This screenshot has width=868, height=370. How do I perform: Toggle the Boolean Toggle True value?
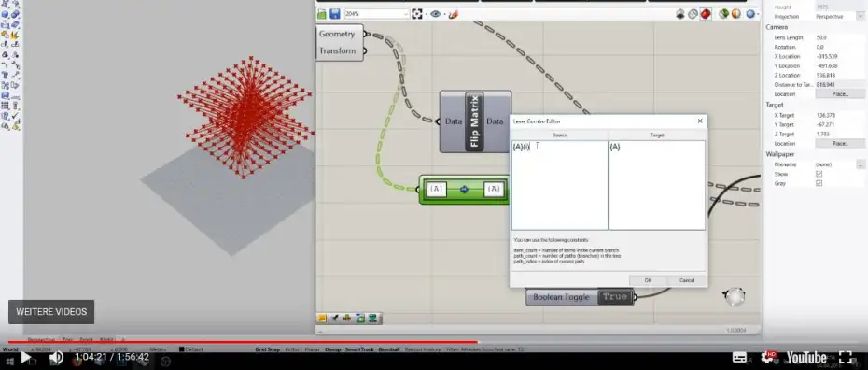click(614, 297)
